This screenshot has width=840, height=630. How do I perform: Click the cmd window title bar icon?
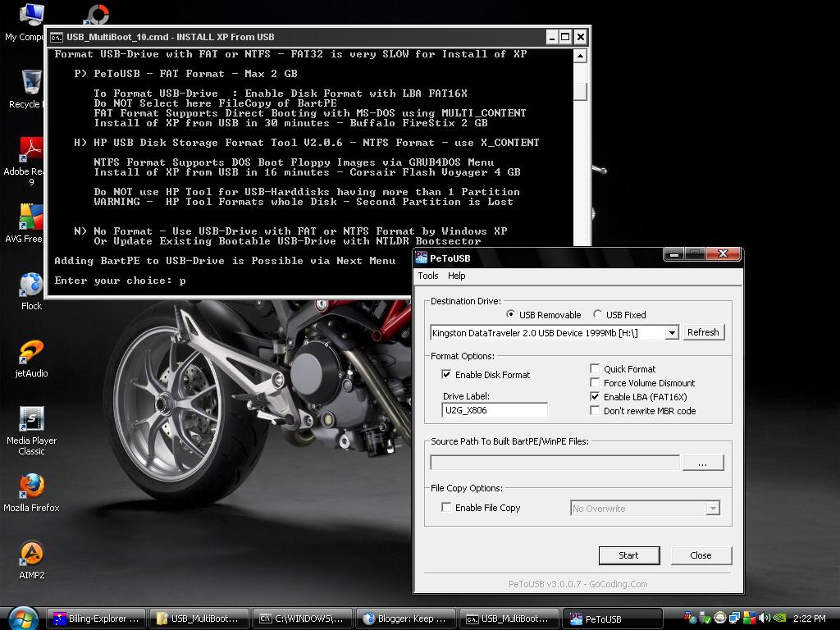pyautogui.click(x=57, y=37)
